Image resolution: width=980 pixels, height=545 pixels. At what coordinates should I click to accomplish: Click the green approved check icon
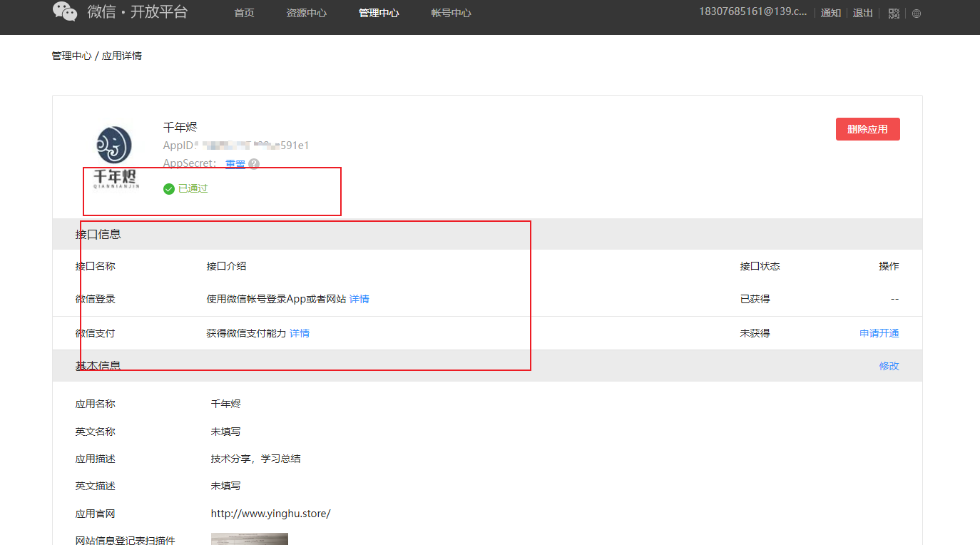(x=169, y=189)
